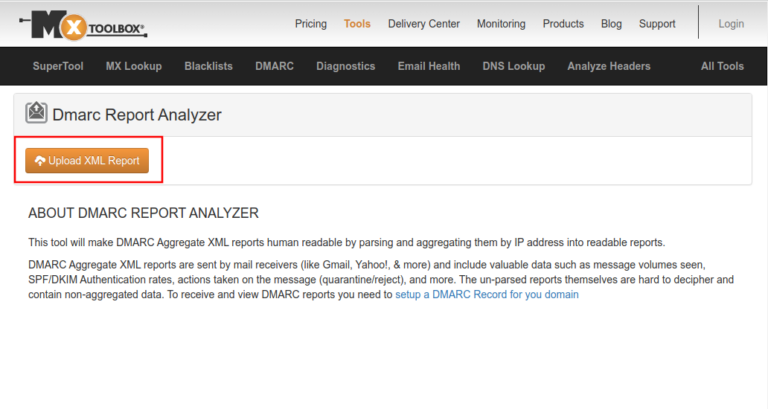
Task: Switch to the MX Lookup tab
Action: click(x=134, y=66)
